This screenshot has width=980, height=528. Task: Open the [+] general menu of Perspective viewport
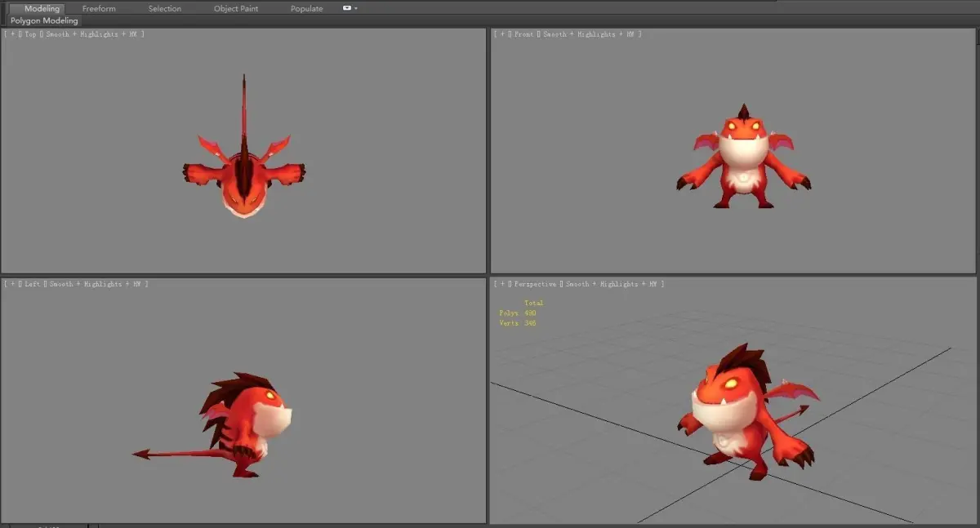(501, 284)
